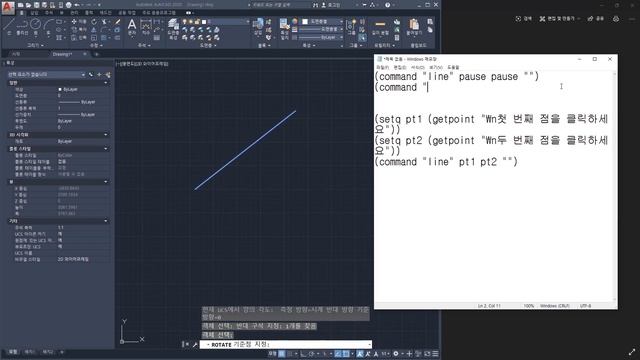Click the Move tool icon

[74, 22]
